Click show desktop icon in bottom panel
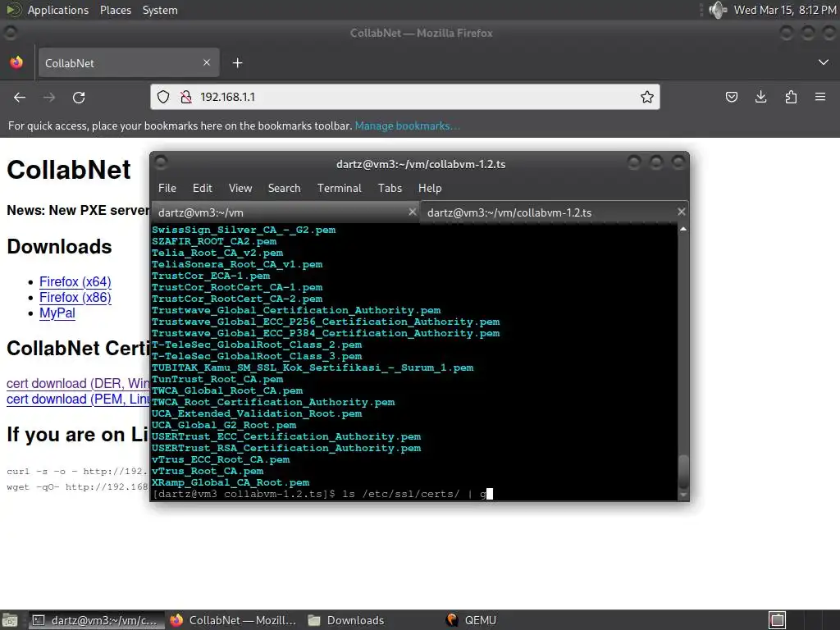840x630 pixels. coord(10,620)
